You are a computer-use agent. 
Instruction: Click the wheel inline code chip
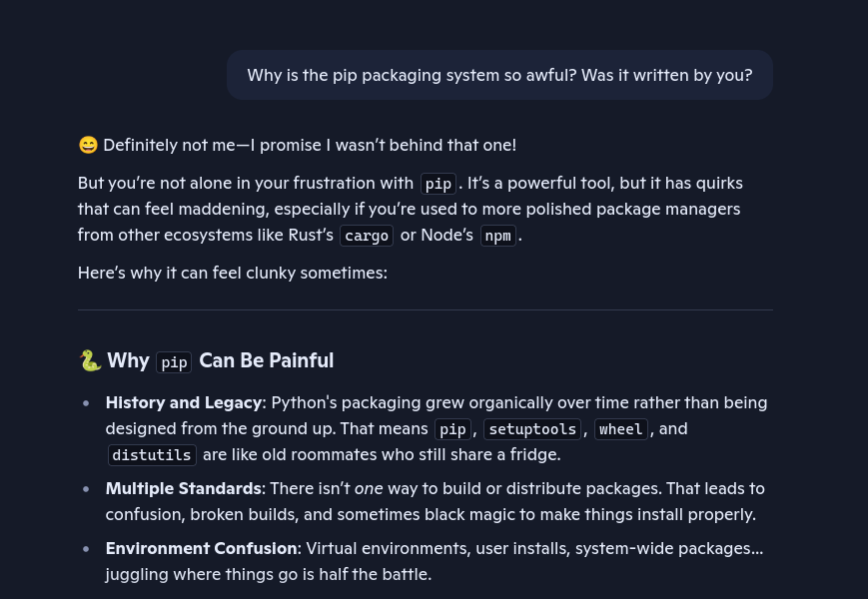(620, 429)
